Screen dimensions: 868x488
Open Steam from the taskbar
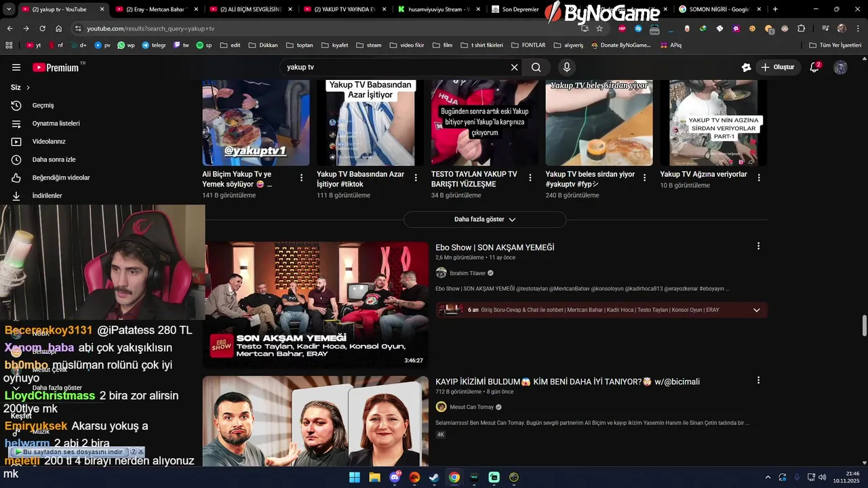pyautogui.click(x=434, y=477)
